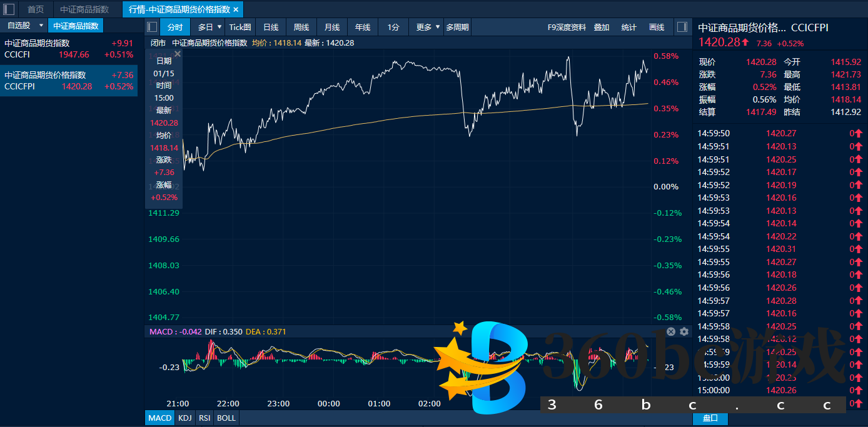Switch indicator to KDJ
Screen dimensions: 868x427
pyautogui.click(x=185, y=418)
